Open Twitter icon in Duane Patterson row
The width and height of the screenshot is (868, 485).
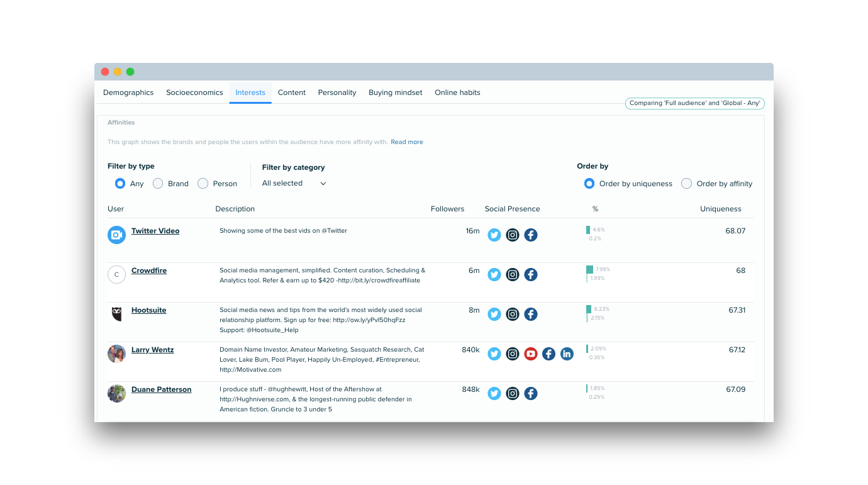tap(494, 394)
